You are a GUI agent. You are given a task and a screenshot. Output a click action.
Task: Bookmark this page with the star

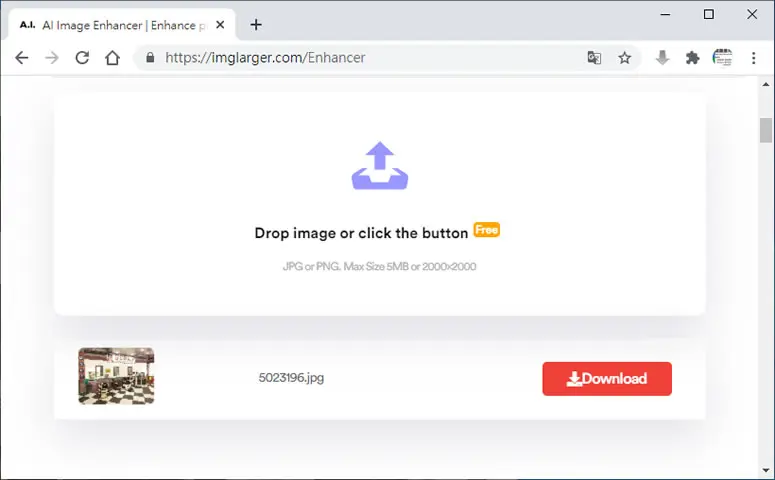(625, 58)
